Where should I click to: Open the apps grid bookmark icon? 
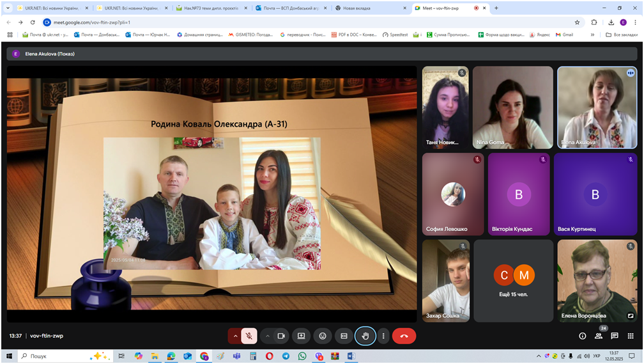[10, 35]
